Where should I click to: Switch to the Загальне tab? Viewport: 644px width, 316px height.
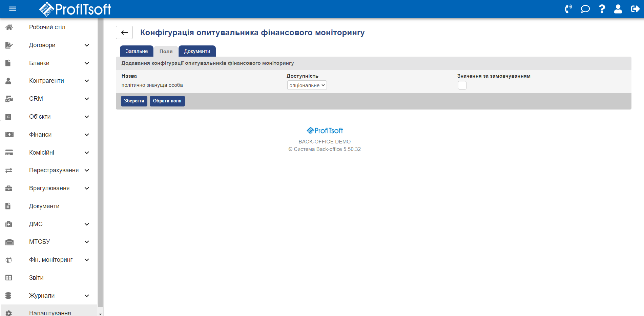coord(137,51)
